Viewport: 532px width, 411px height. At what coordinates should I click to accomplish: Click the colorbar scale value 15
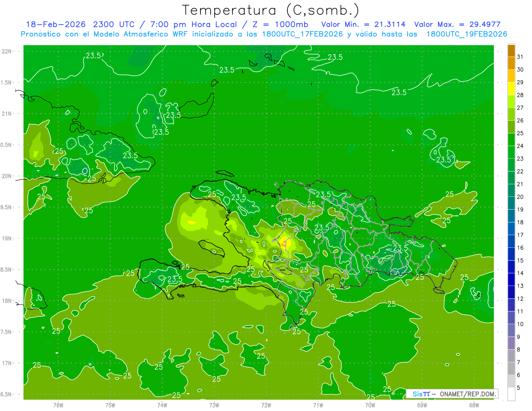tap(520, 260)
